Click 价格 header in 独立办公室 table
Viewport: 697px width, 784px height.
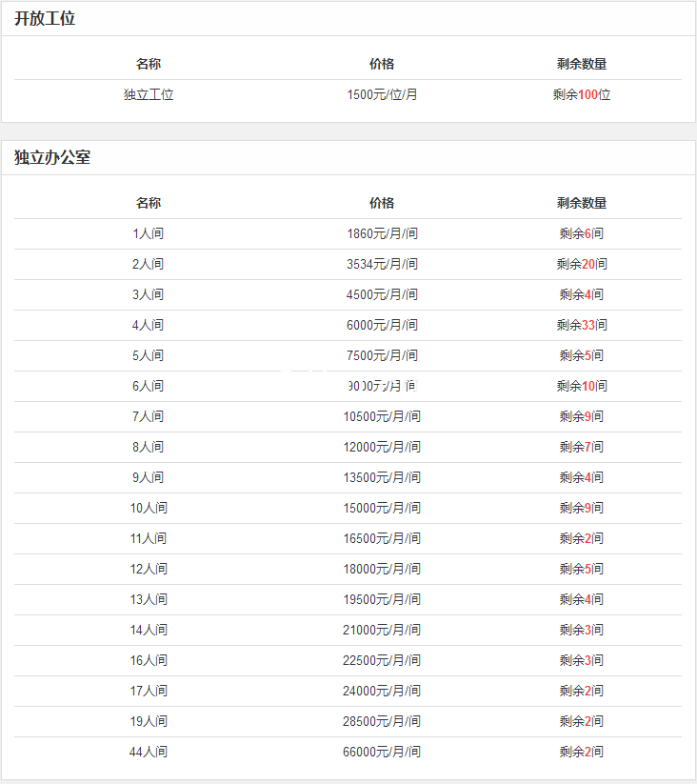click(x=382, y=203)
